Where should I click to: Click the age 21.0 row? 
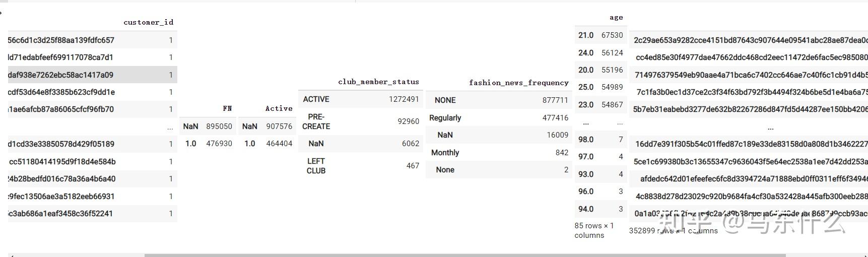click(x=586, y=35)
